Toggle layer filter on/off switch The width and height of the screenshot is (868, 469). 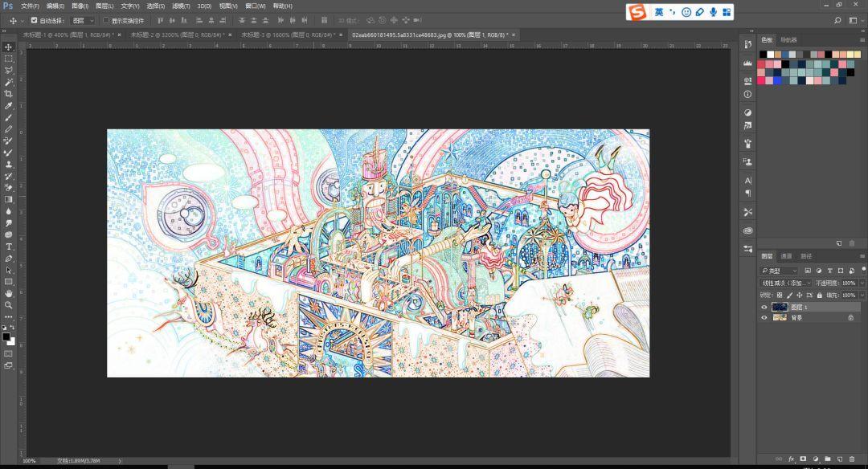click(x=863, y=270)
